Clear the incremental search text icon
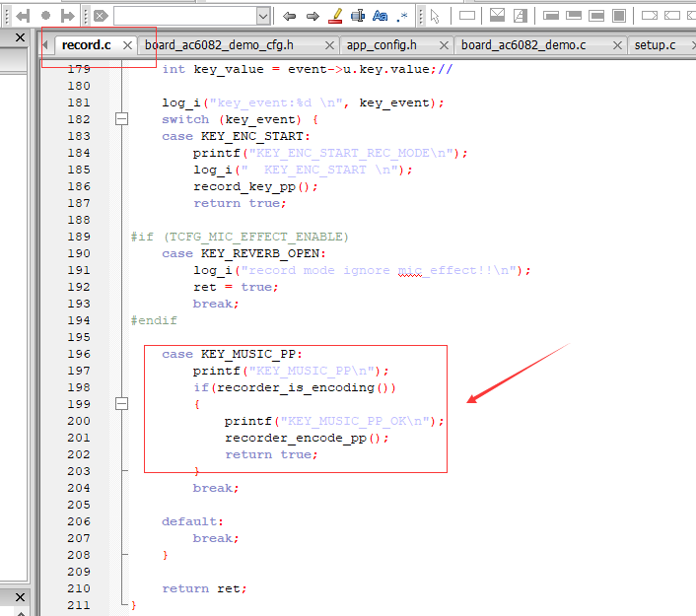 [101, 17]
